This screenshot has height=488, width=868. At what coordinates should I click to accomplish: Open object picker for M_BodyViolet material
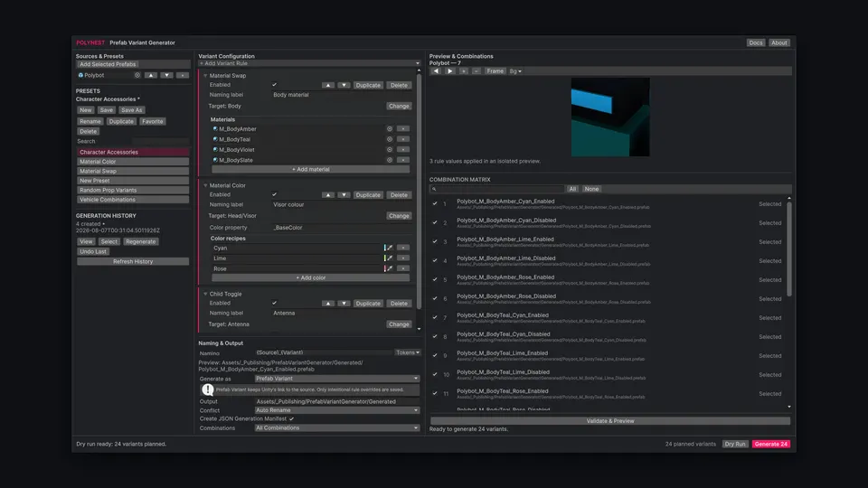click(x=390, y=149)
